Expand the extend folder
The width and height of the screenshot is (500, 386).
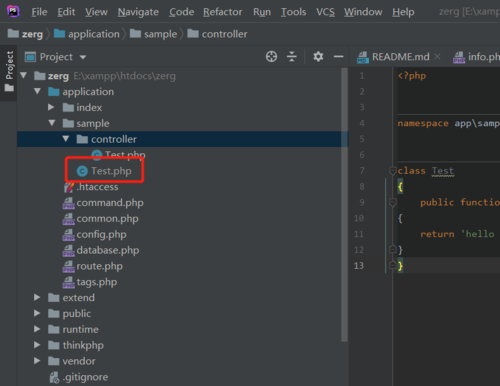[x=37, y=297]
